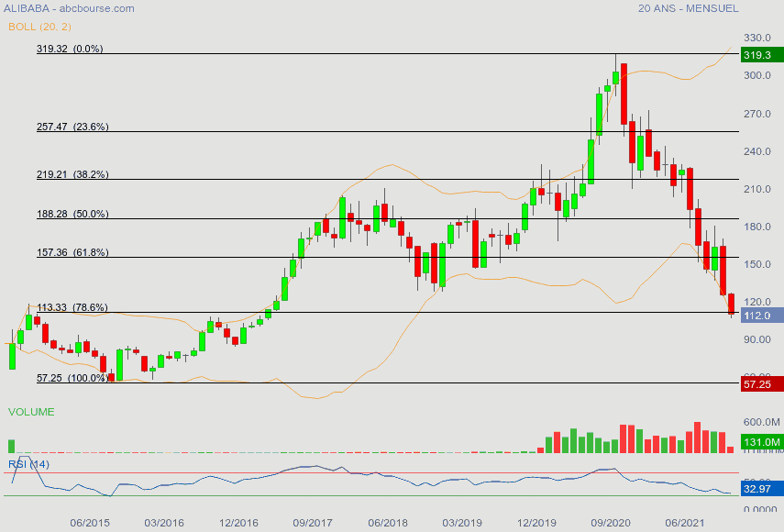Screen dimensions: 784x532
Task: Click the red 57.25 price tag
Action: coord(762,384)
